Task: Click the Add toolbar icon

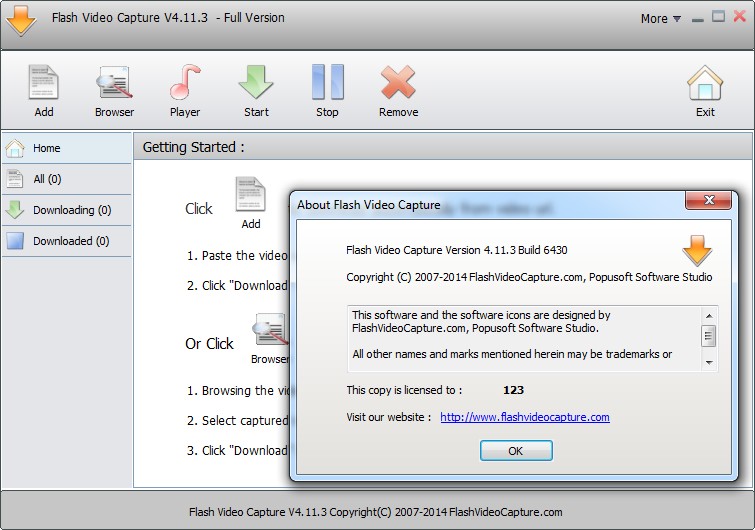Action: (x=43, y=82)
